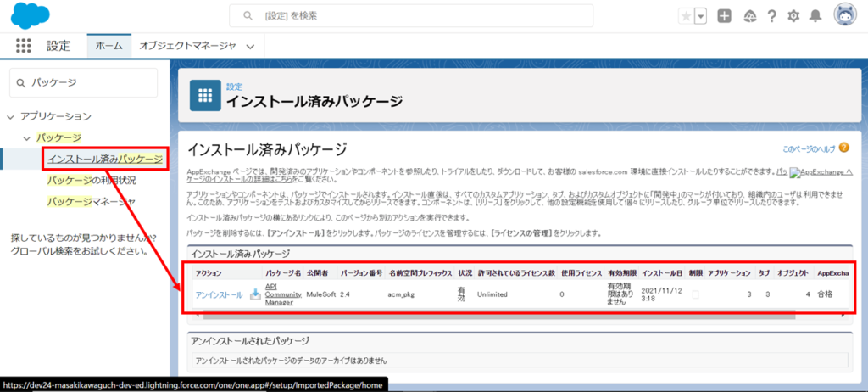Click the favorites star icon
The height and width of the screenshot is (392, 868).
tap(686, 16)
